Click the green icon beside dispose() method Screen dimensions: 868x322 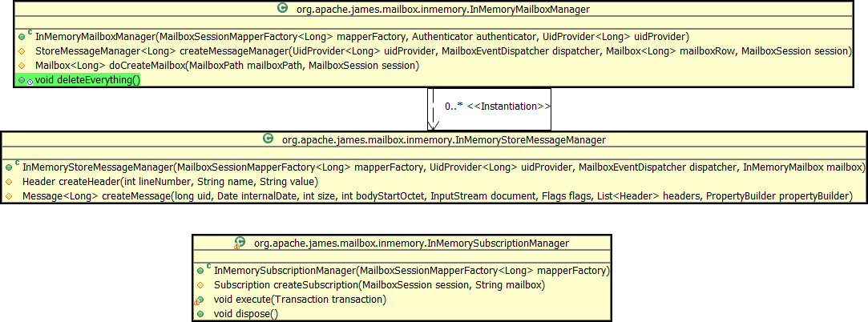(x=200, y=314)
